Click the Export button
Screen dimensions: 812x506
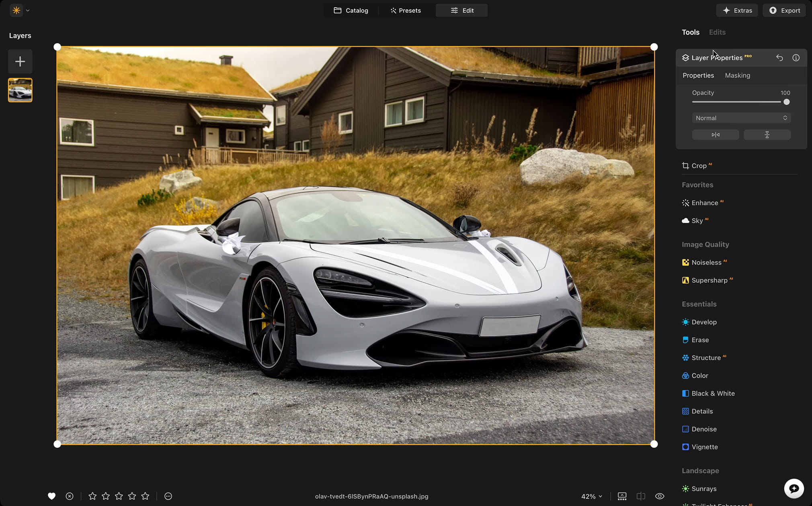tap(784, 10)
